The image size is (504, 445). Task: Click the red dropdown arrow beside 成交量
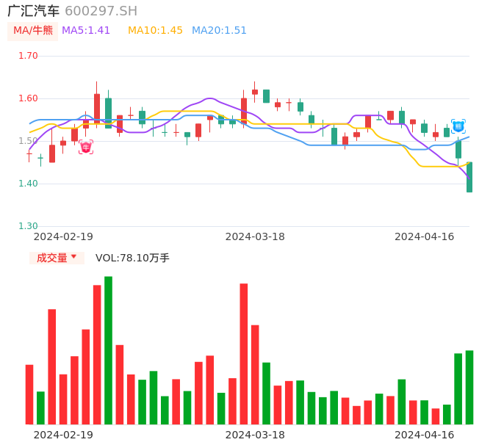(73, 257)
